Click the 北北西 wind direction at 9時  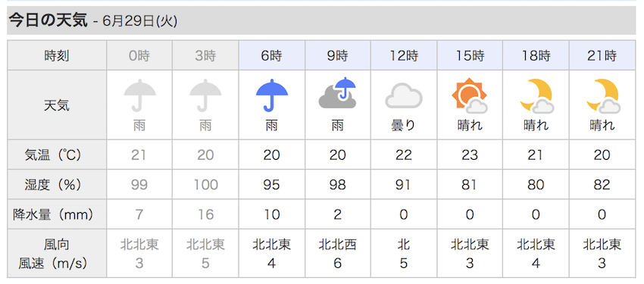coord(338,245)
